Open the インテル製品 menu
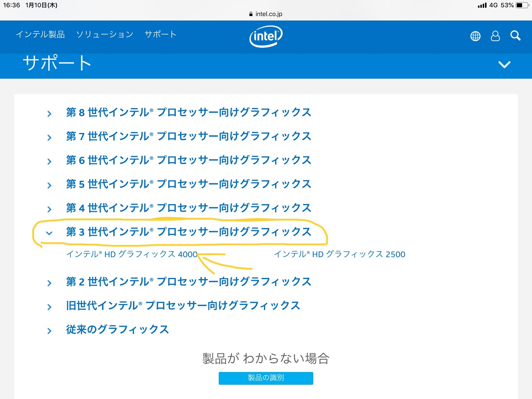The image size is (532, 399). click(40, 34)
